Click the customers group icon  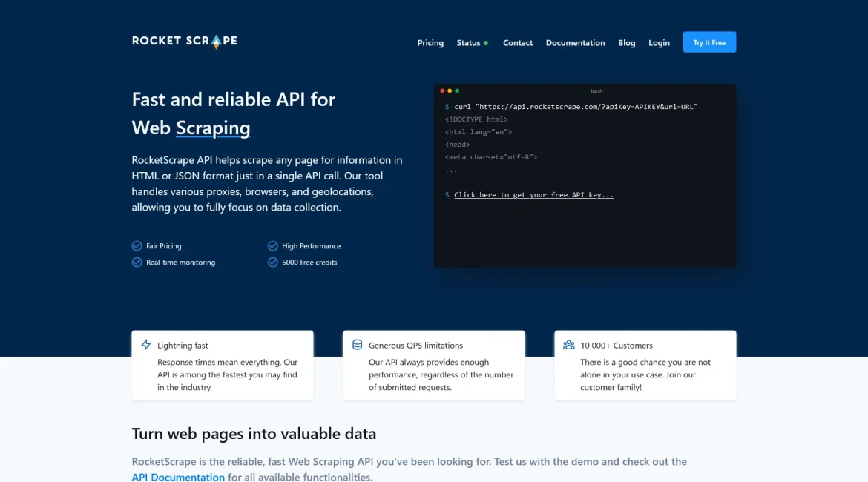pos(568,345)
